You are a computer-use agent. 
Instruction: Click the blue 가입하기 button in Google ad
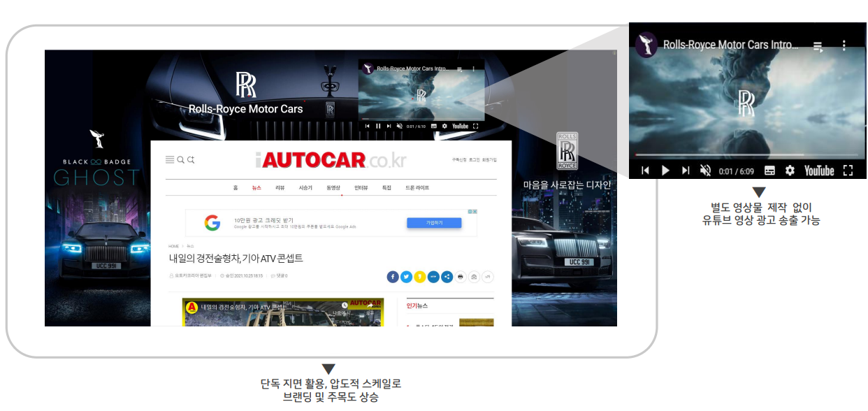click(434, 223)
